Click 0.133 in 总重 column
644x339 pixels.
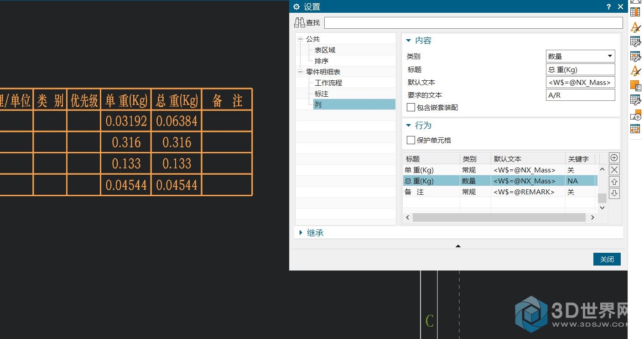pyautogui.click(x=177, y=163)
